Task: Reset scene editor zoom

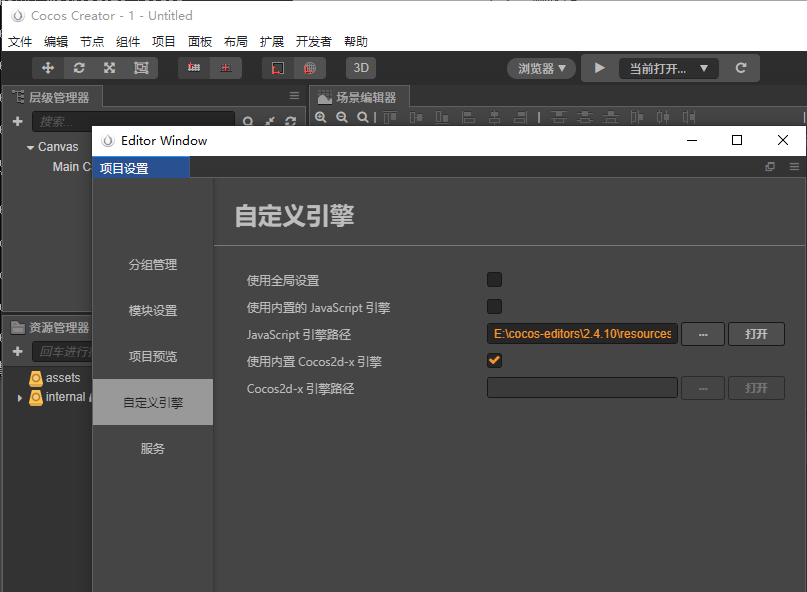Action: (363, 117)
